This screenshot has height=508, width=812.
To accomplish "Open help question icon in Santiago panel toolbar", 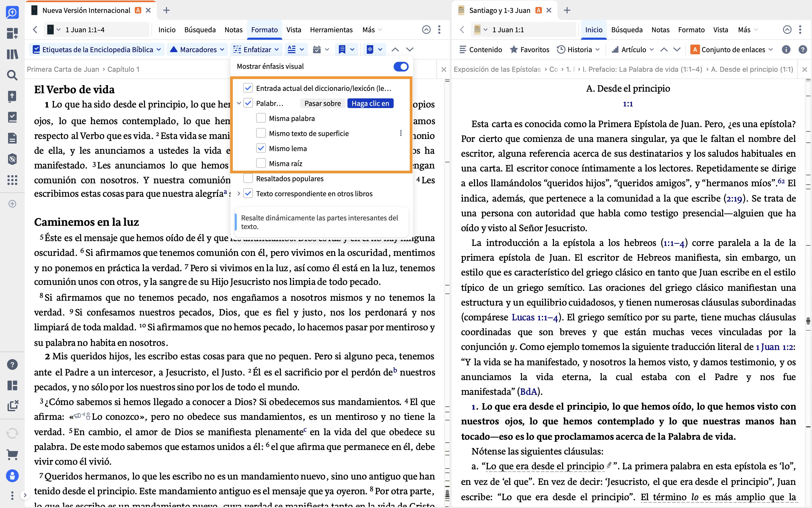I will (803, 49).
